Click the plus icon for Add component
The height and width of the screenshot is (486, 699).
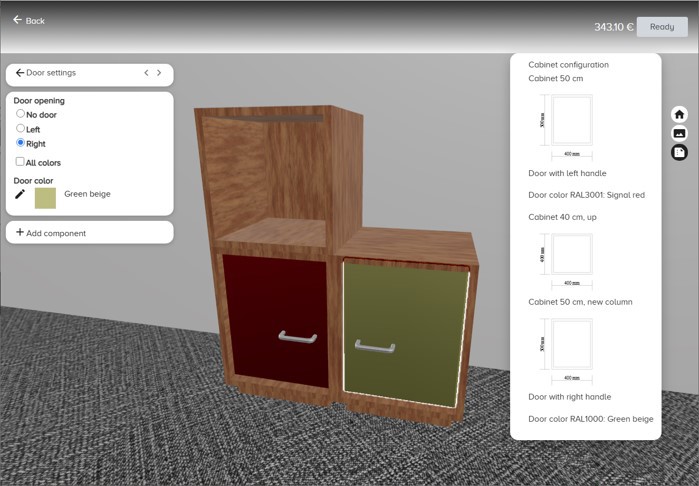click(20, 233)
